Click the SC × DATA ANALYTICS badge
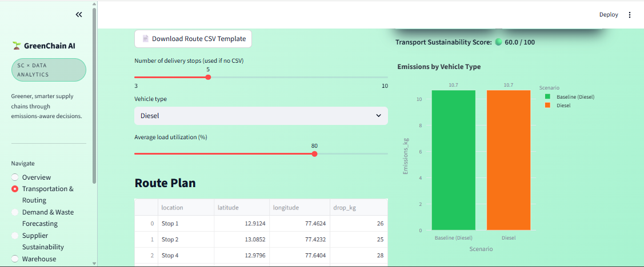The width and height of the screenshot is (644, 267). point(49,70)
